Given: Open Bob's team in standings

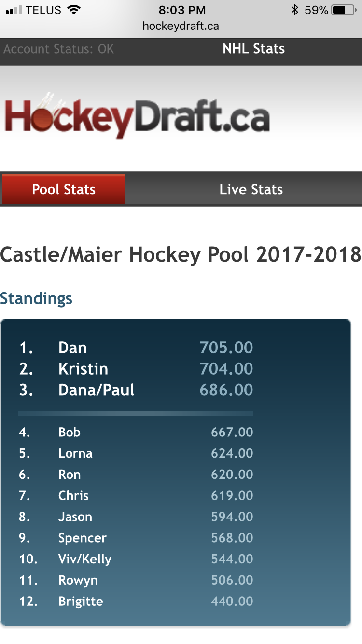Looking at the screenshot, I should pos(70,432).
